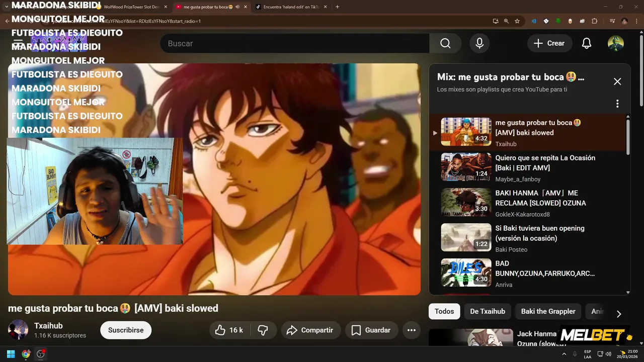Open the tab search dropdown arrow
The height and width of the screenshot is (362, 644).
point(7,7)
